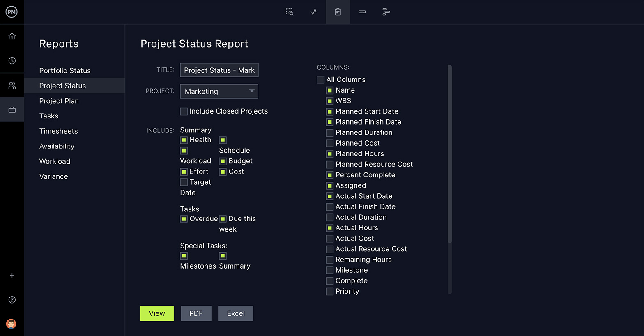Switch to the Timesheets report
Screen dimensions: 644x336
58,131
